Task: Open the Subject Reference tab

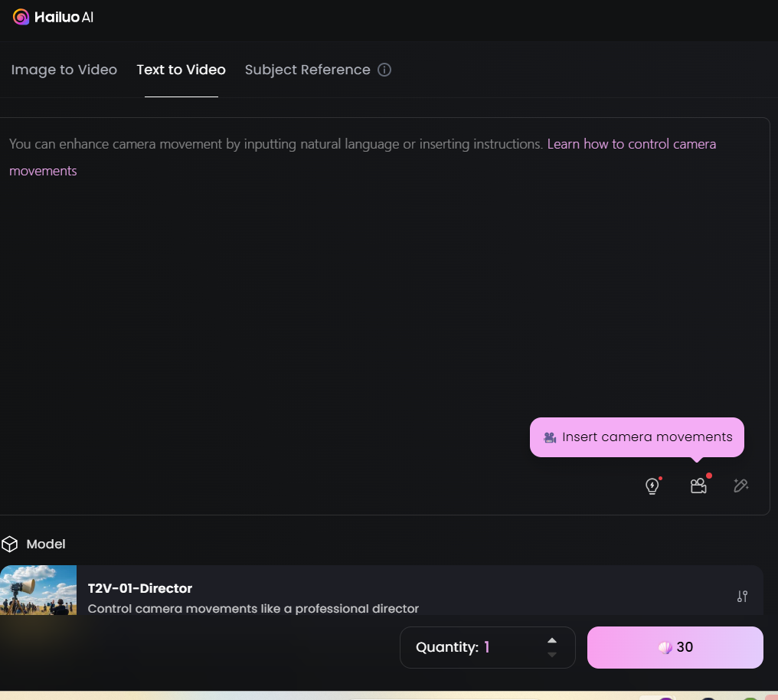Action: tap(308, 70)
